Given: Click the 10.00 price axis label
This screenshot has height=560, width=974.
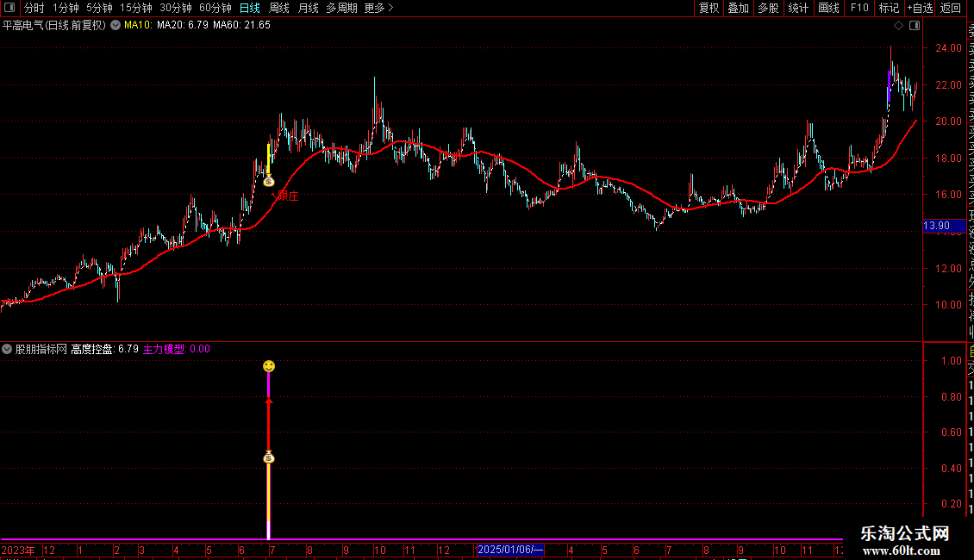Looking at the screenshot, I should [x=948, y=305].
